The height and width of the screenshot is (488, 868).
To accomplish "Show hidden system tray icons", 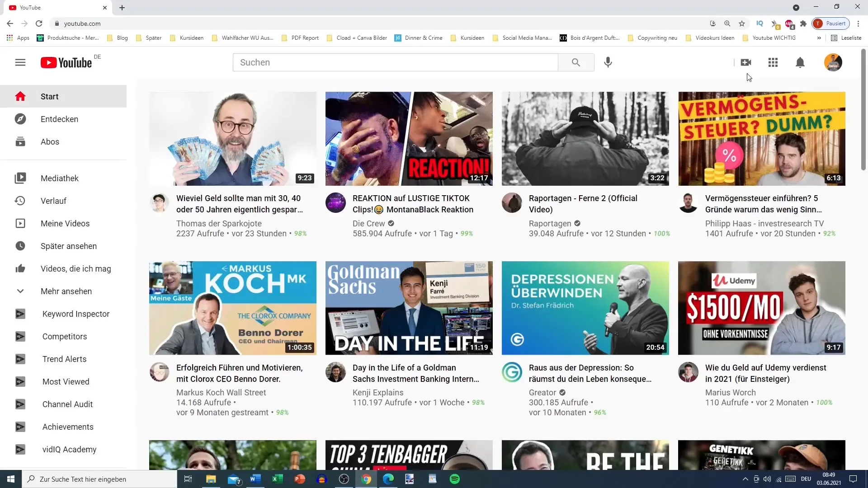I will 745,479.
